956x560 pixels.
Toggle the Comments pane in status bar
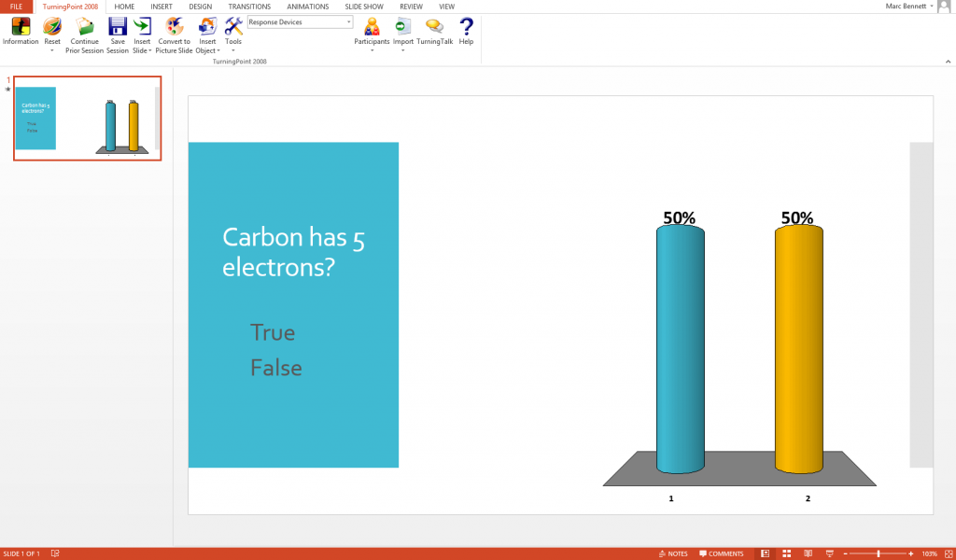pyautogui.click(x=722, y=553)
